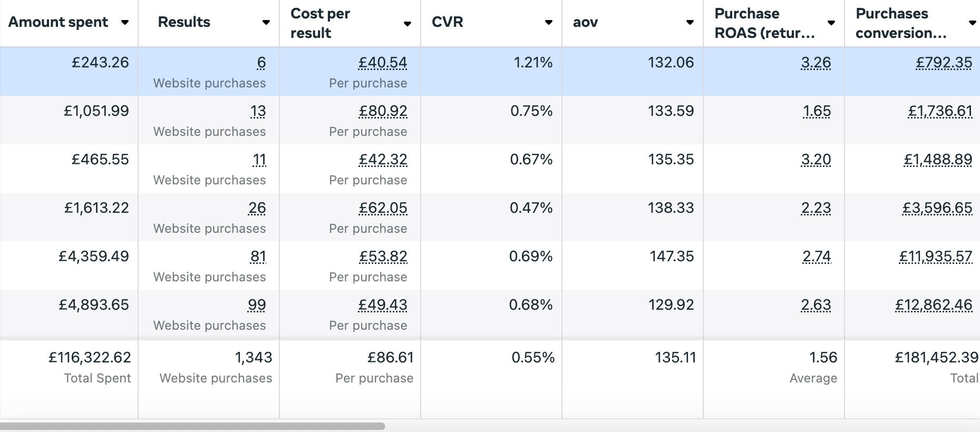This screenshot has width=980, height=432.
Task: Open the Results column dropdown arrow
Action: pyautogui.click(x=266, y=23)
